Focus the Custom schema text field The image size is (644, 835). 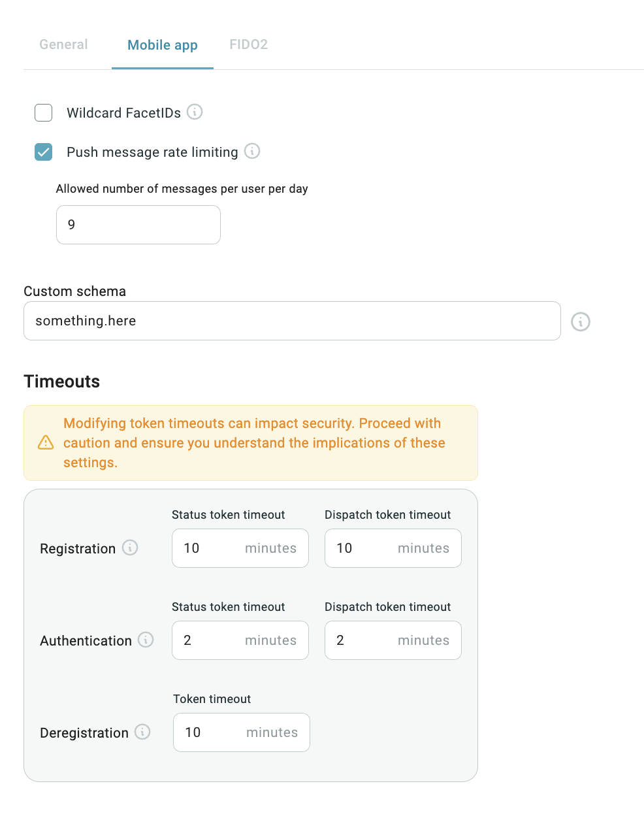click(292, 321)
